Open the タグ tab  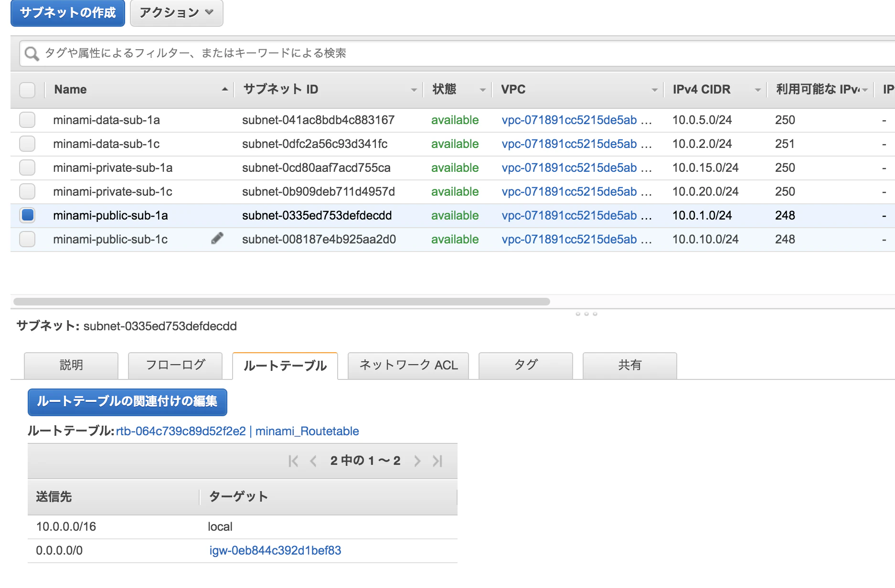[526, 366]
